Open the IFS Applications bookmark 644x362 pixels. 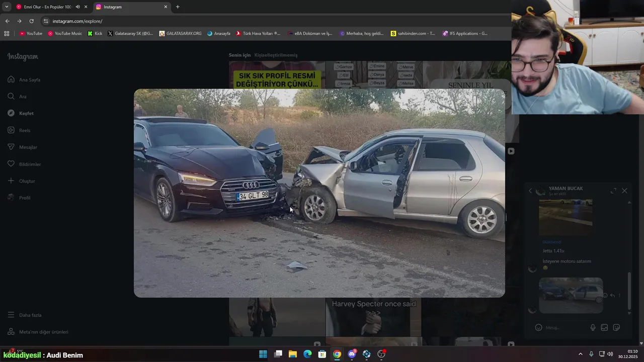[x=465, y=34]
